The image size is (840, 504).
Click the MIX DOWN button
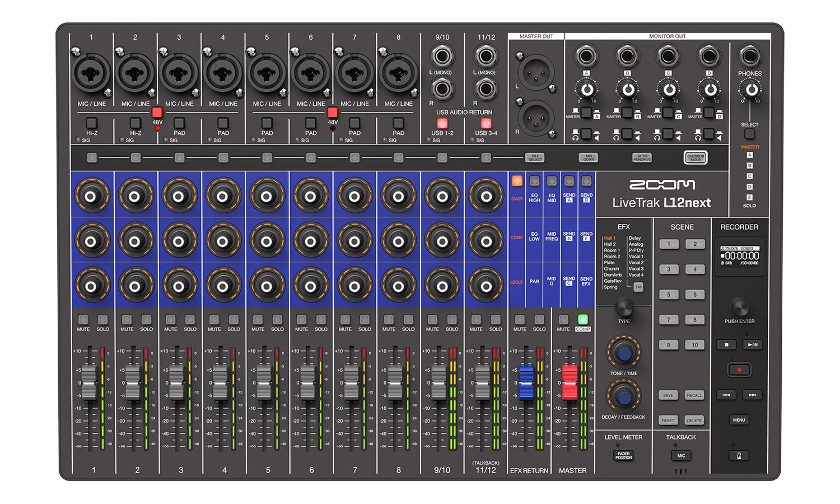(x=589, y=158)
